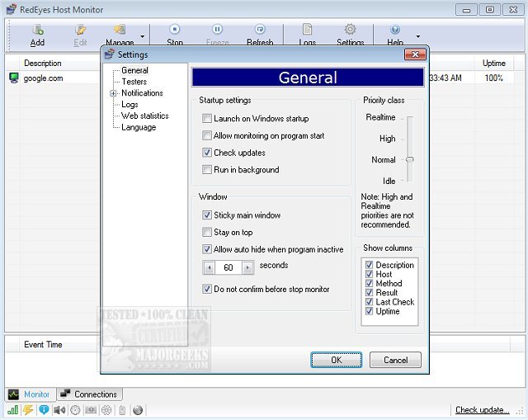This screenshot has width=528, height=420.
Task: Click the Stop monitoring icon
Action: pos(174,30)
